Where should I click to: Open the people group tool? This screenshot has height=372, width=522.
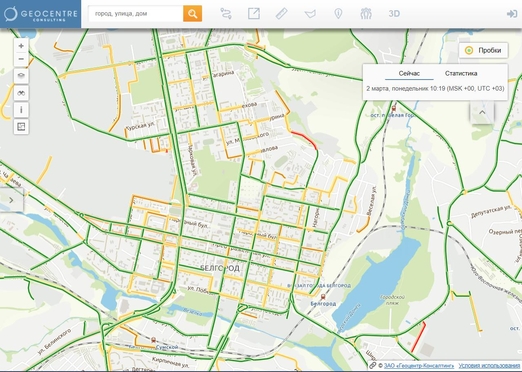(x=366, y=14)
